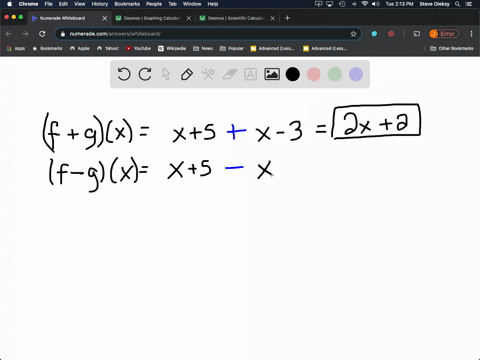
Task: Redo the whiteboard stroke
Action: point(145,74)
